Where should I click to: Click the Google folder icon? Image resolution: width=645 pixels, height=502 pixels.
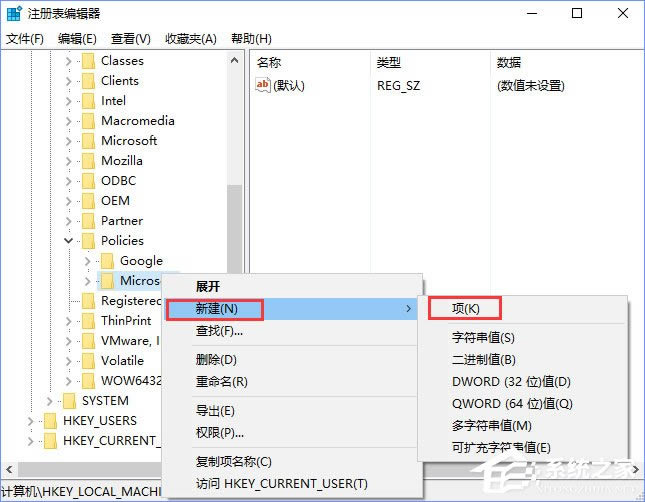(107, 261)
